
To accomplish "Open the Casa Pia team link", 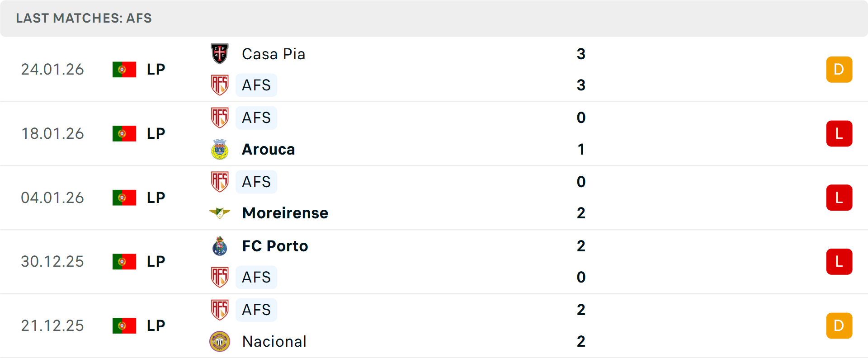I will [274, 54].
